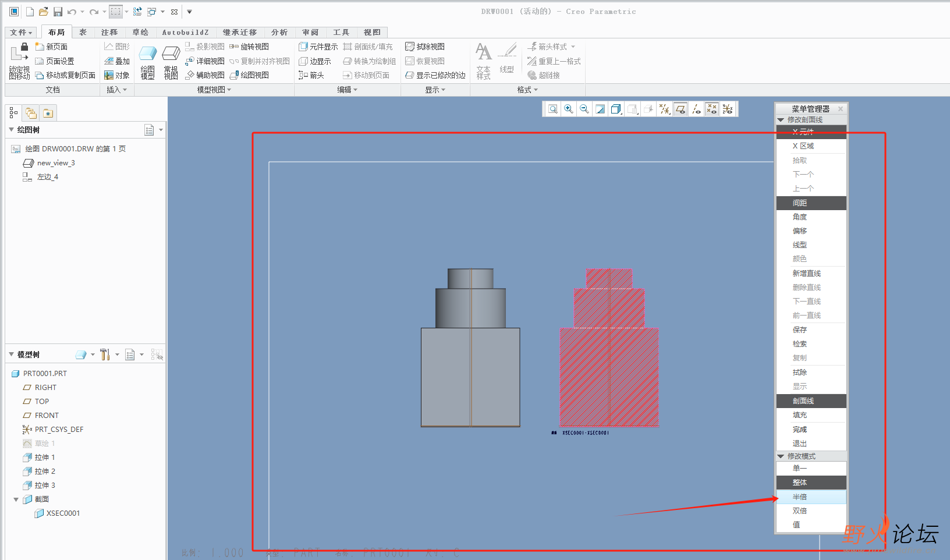Redo the last undone action
The width and height of the screenshot is (950, 560).
tap(94, 12)
